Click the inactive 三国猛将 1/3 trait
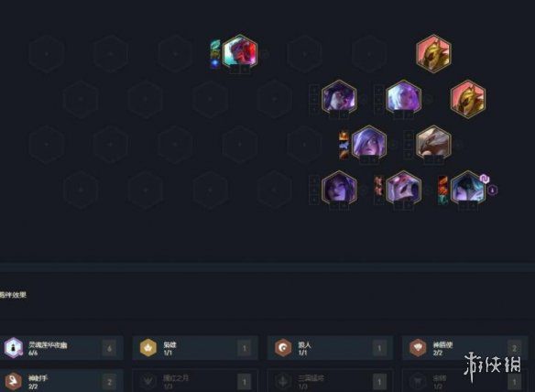535x392 pixels. point(330,381)
